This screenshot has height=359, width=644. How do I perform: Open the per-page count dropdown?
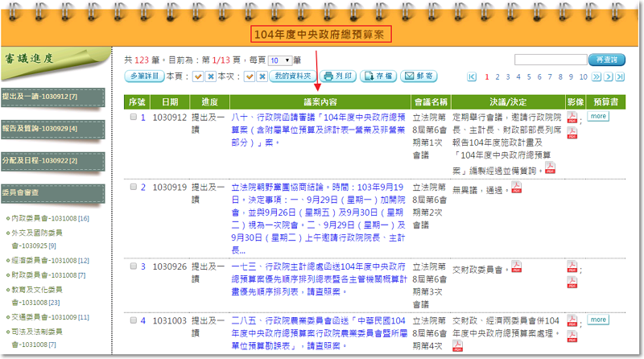[x=279, y=60]
